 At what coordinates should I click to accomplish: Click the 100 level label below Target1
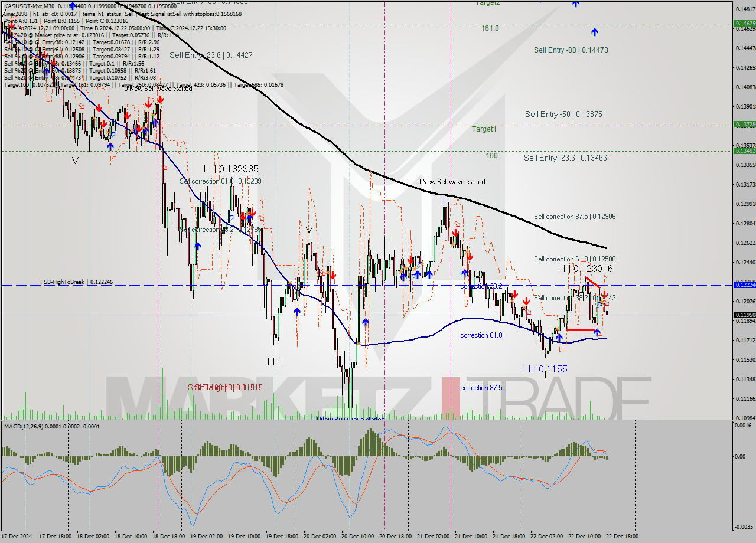point(491,156)
